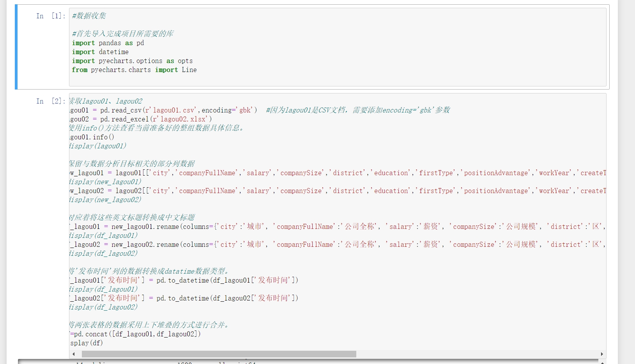Click the new_lagou02 column selection line
This screenshot has height=364, width=635.
pos(338,191)
